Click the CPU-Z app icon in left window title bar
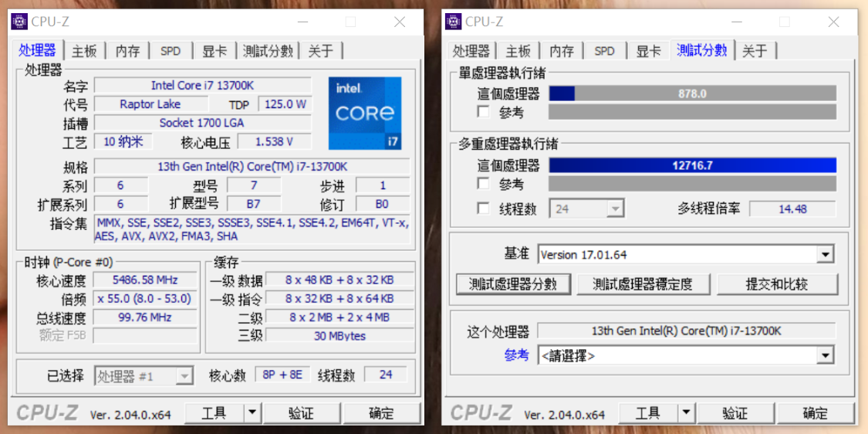This screenshot has width=868, height=434. click(19, 22)
